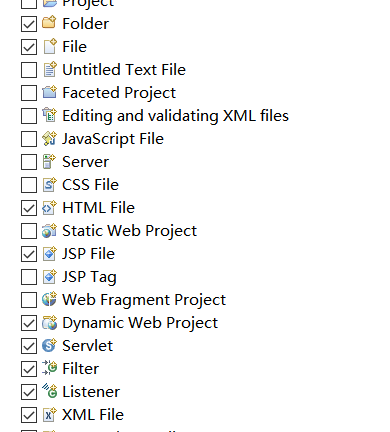Viewport: 390px width, 432px height.
Task: Click the Filter icon
Action: [49, 368]
